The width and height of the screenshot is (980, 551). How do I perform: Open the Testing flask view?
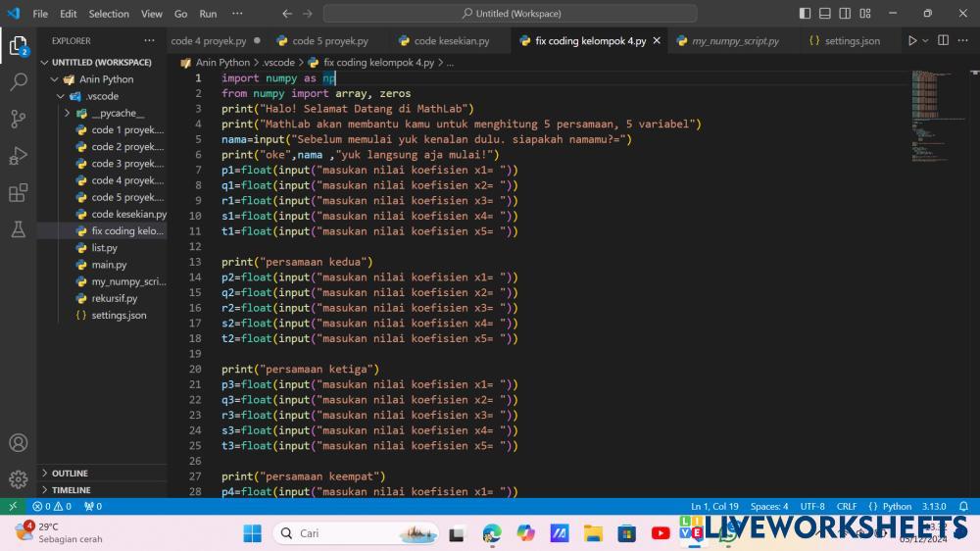[18, 229]
